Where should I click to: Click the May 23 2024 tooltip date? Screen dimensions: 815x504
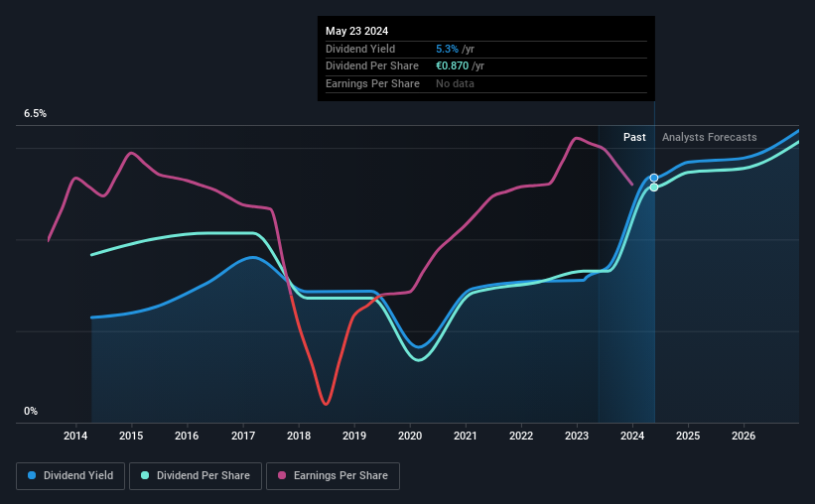pyautogui.click(x=357, y=31)
